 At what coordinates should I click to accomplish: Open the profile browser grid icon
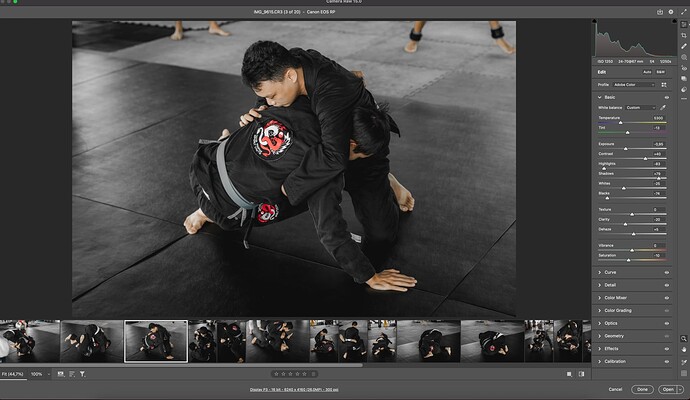tap(664, 84)
